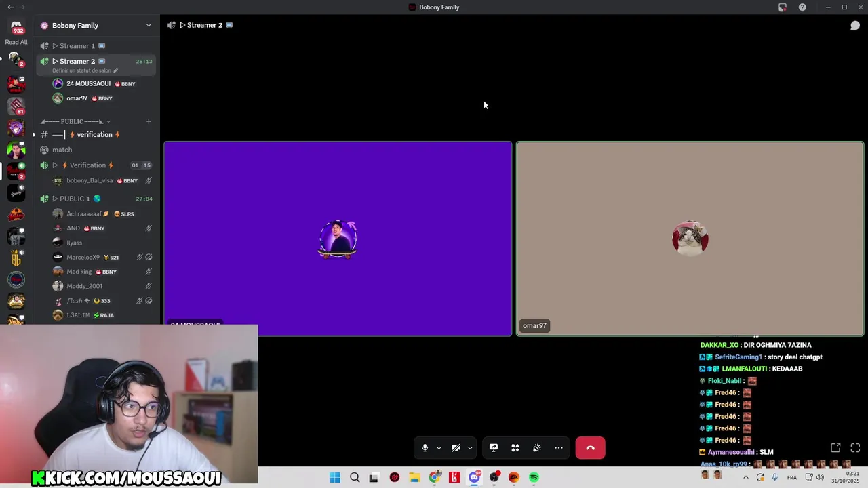Enter full screen mode
Screen dimensions: 868x488
click(x=855, y=448)
